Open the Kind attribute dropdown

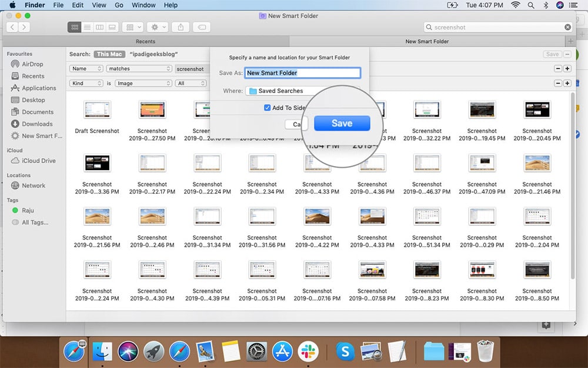tap(86, 83)
